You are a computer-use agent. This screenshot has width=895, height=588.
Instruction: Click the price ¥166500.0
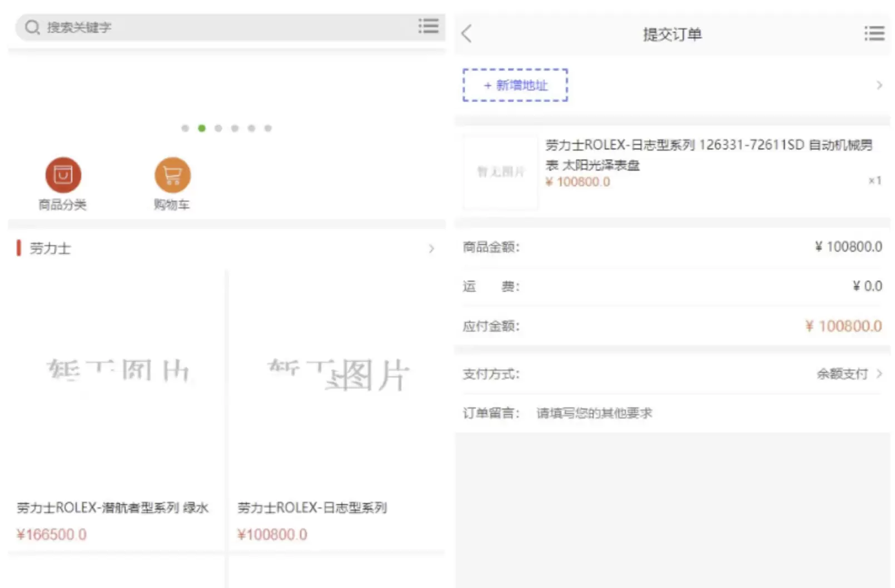[52, 535]
